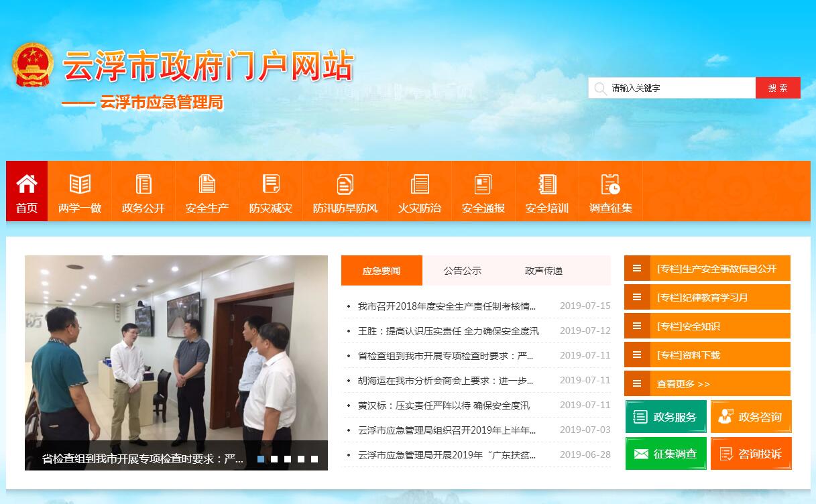816x504 pixels.
Task: Open the 安全培训 notebook icon
Action: 547,184
